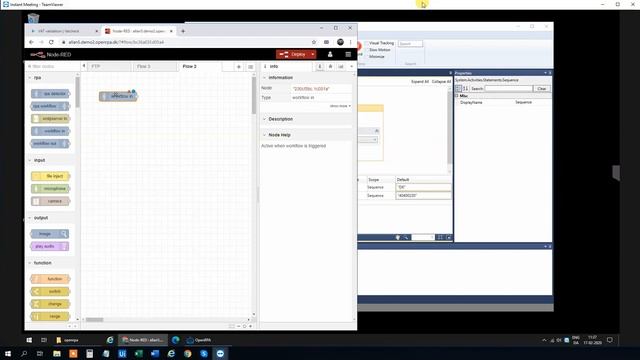Collapse the function palette category
This screenshot has height=360, width=640.
(x=30, y=263)
